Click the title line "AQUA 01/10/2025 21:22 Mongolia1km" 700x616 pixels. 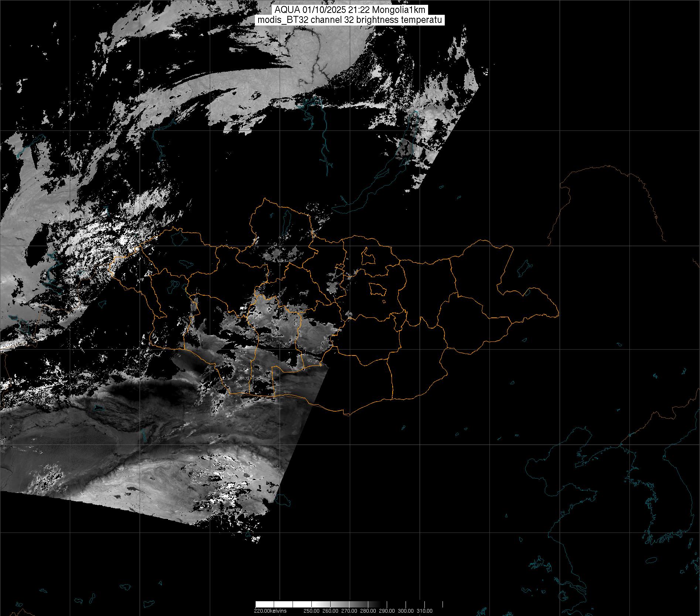pos(349,10)
